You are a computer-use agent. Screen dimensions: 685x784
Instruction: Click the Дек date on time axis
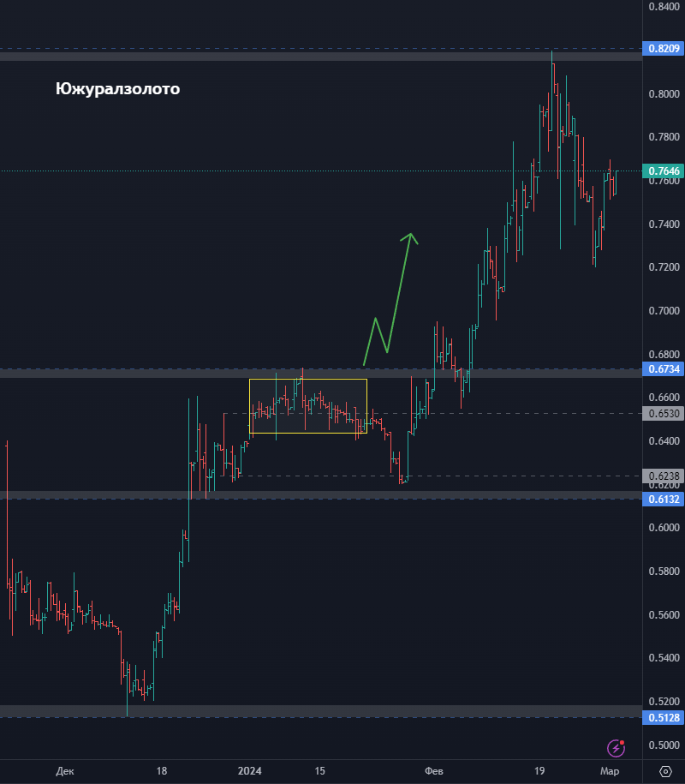(x=65, y=771)
